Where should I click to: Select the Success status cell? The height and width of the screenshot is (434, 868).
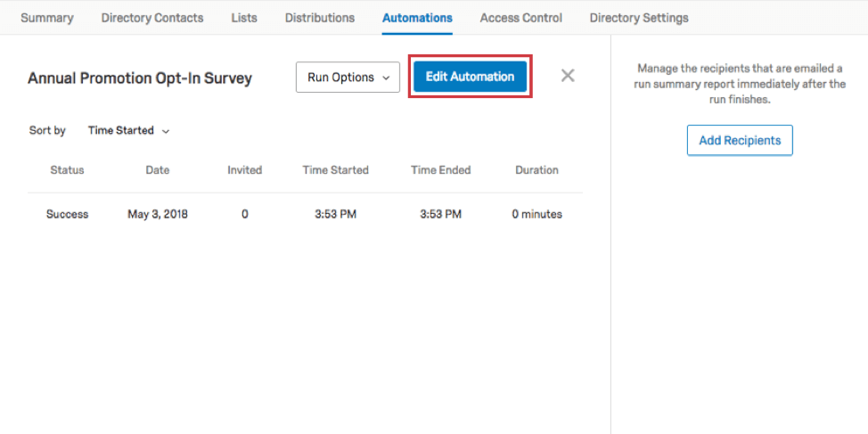(67, 214)
